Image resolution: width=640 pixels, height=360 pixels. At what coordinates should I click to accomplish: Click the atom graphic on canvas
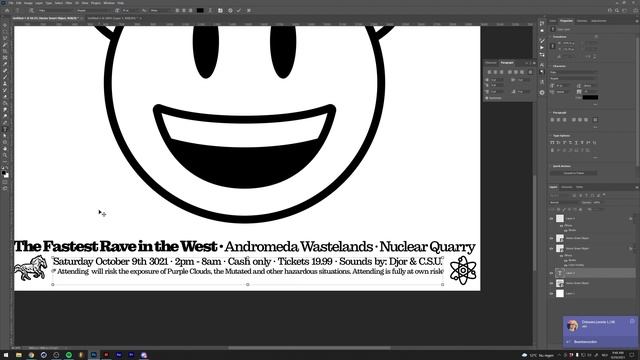(x=463, y=270)
